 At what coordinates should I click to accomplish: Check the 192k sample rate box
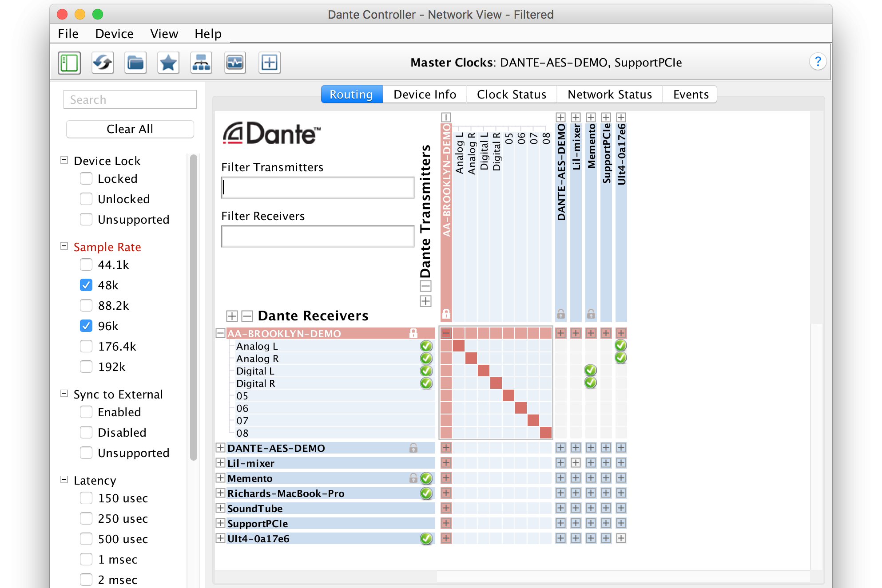pyautogui.click(x=86, y=367)
